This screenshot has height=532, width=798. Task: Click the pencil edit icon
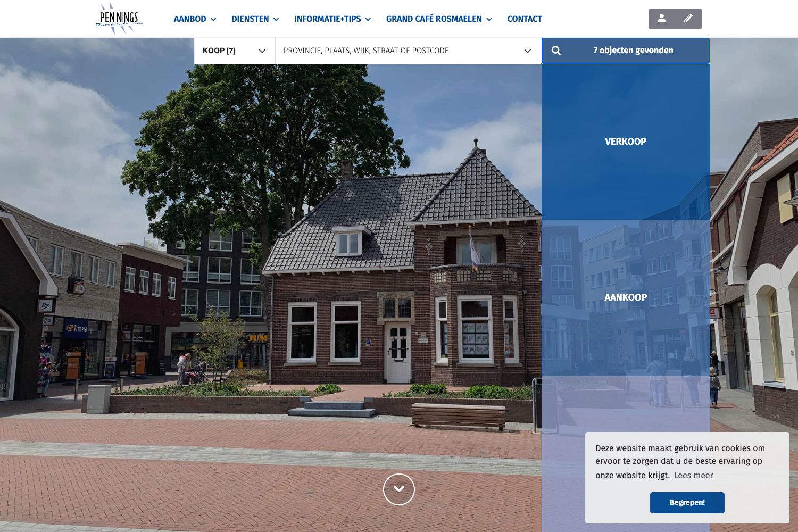click(x=688, y=19)
